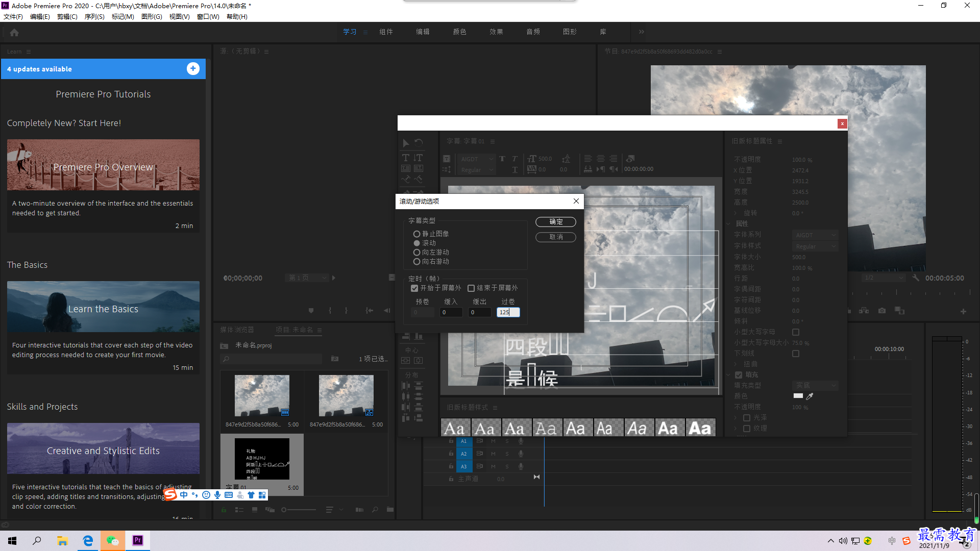
Task: Expand the 扭曲 property group
Action: coord(736,364)
